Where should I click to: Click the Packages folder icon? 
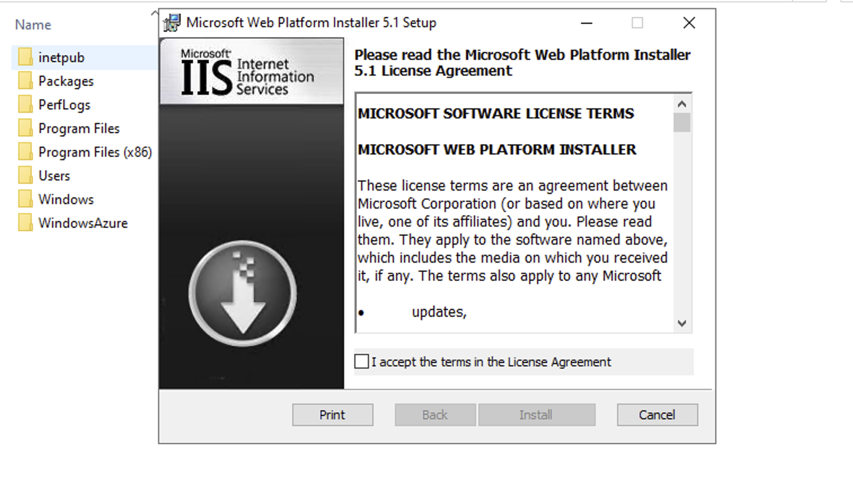coord(25,81)
